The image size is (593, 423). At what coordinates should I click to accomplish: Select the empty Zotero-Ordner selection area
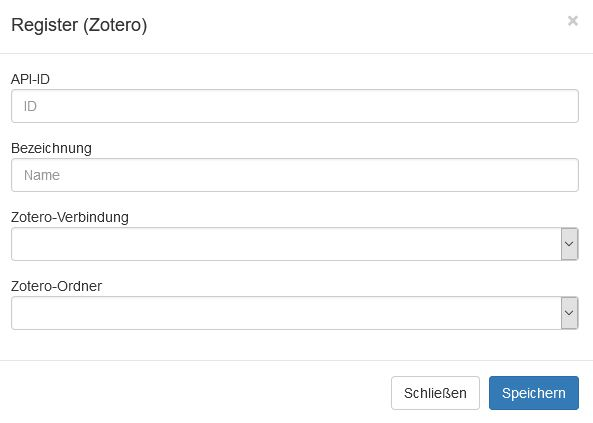[286, 313]
